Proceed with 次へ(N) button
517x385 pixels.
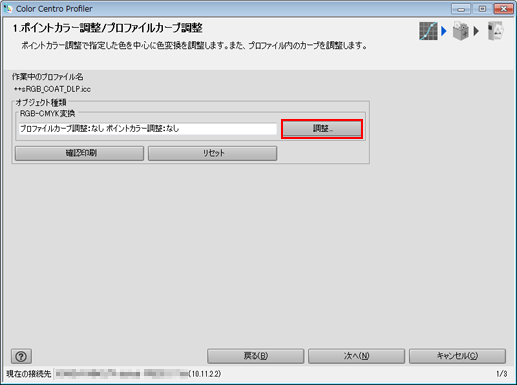[x=356, y=356]
